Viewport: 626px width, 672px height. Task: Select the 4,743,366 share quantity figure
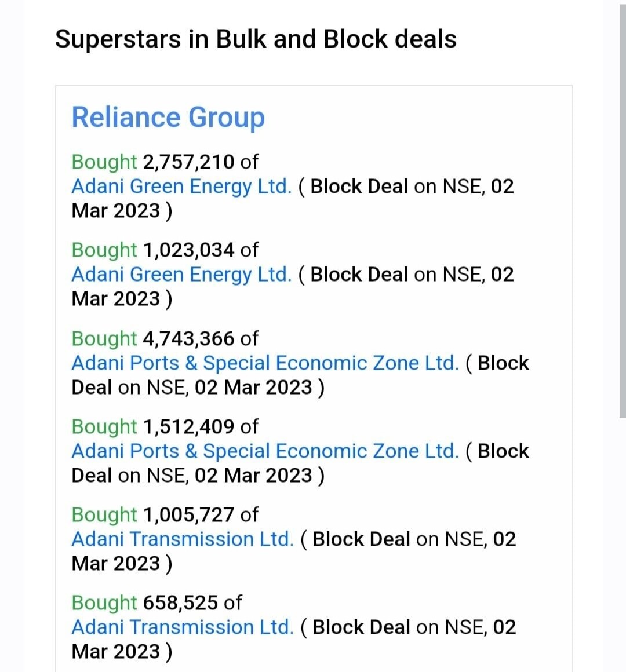188,338
